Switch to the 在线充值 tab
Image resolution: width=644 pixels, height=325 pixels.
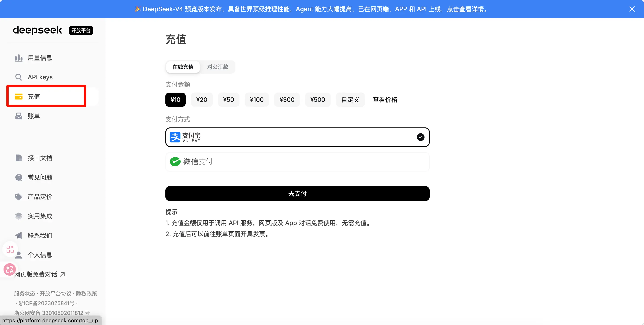point(183,67)
